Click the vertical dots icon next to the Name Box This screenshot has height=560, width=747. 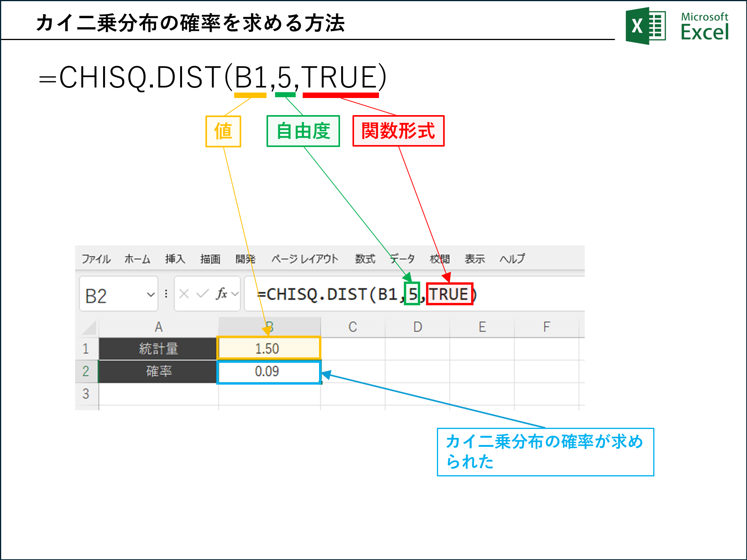pos(166,294)
